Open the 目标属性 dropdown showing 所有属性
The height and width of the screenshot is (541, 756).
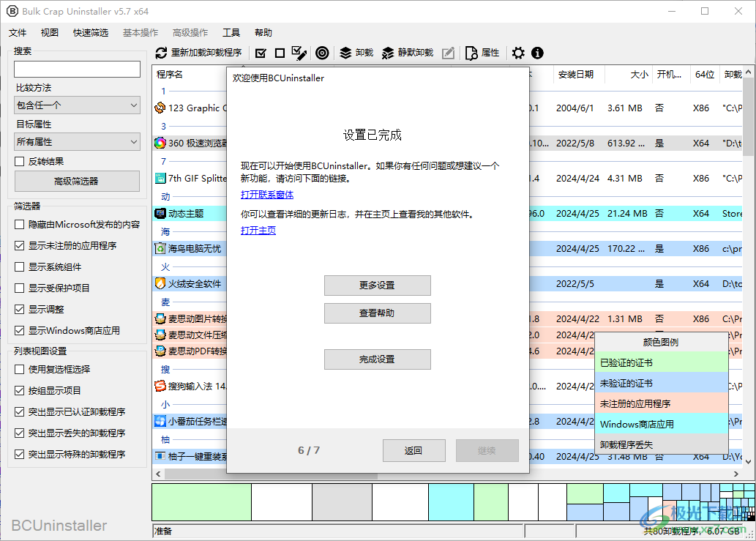(x=76, y=141)
